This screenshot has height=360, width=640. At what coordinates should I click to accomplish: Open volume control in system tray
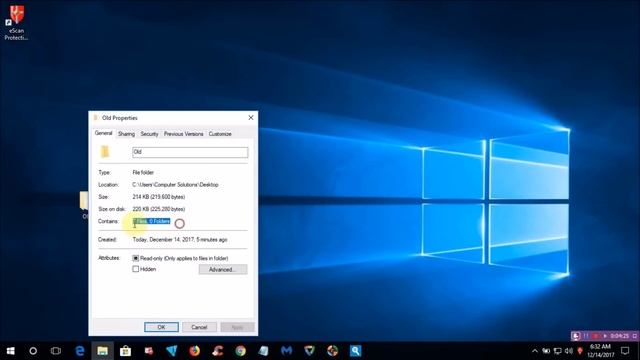(569, 351)
